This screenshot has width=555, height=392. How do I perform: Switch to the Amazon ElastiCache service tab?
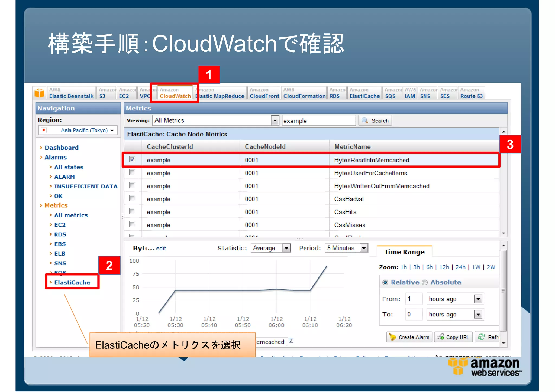(364, 93)
